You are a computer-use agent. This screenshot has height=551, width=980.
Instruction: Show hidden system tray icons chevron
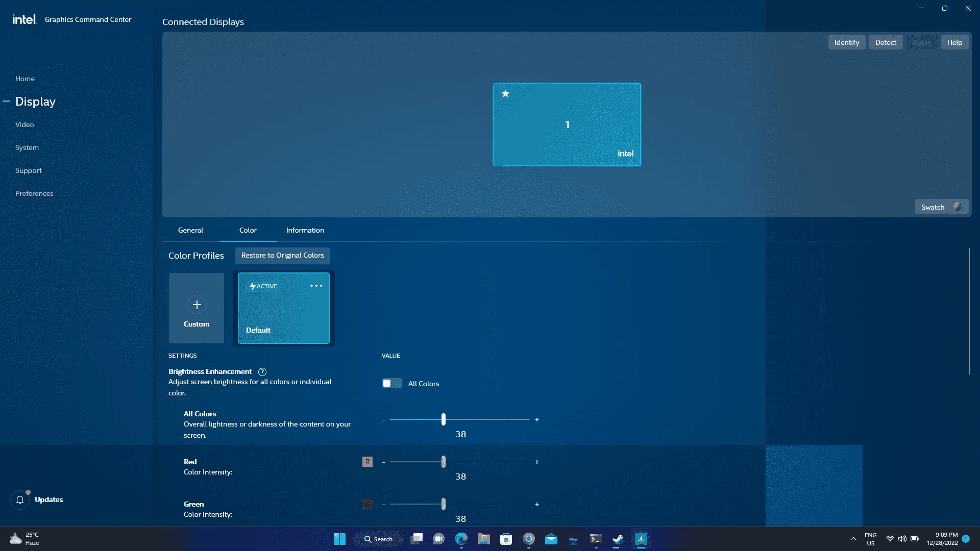(x=853, y=539)
